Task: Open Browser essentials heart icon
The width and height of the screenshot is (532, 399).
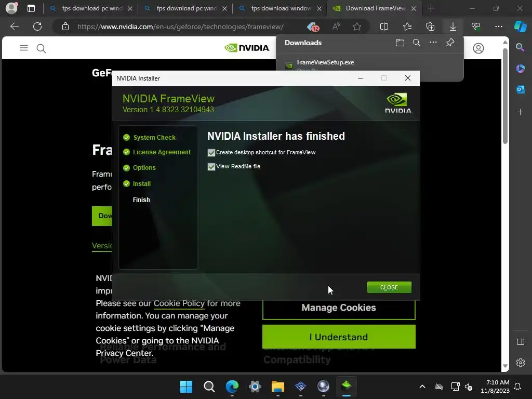Action: (x=476, y=26)
